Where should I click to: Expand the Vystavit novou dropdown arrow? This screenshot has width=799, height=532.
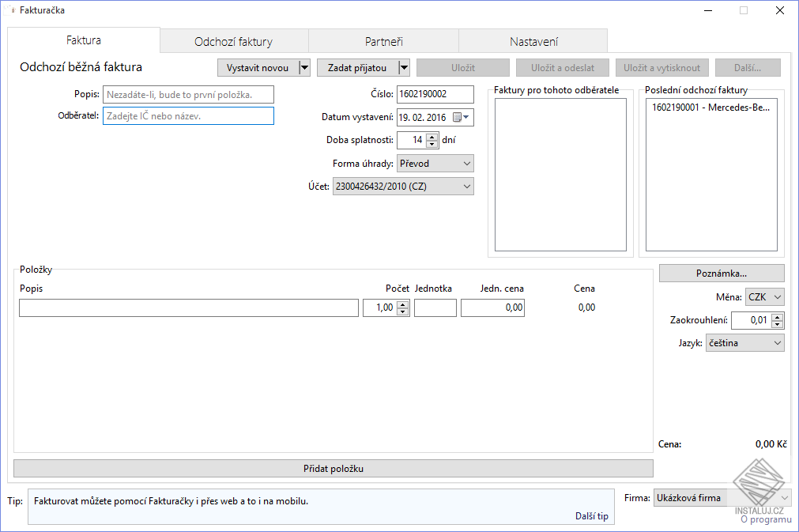(x=305, y=68)
